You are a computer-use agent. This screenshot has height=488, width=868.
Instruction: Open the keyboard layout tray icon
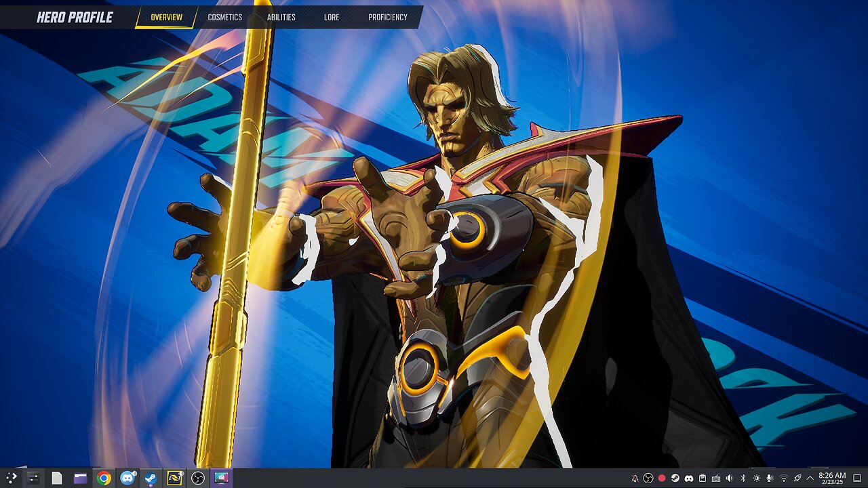pos(716,479)
